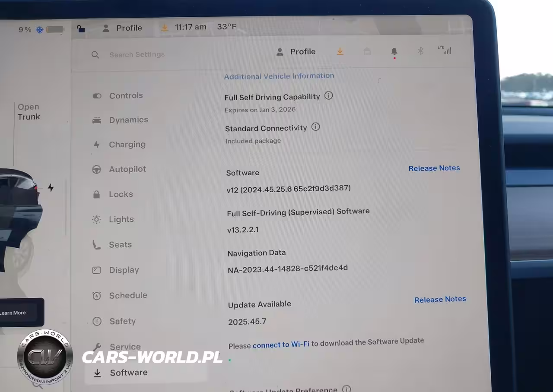
Task: Tap the connect to Wi-Fi link
Action: pos(281,345)
